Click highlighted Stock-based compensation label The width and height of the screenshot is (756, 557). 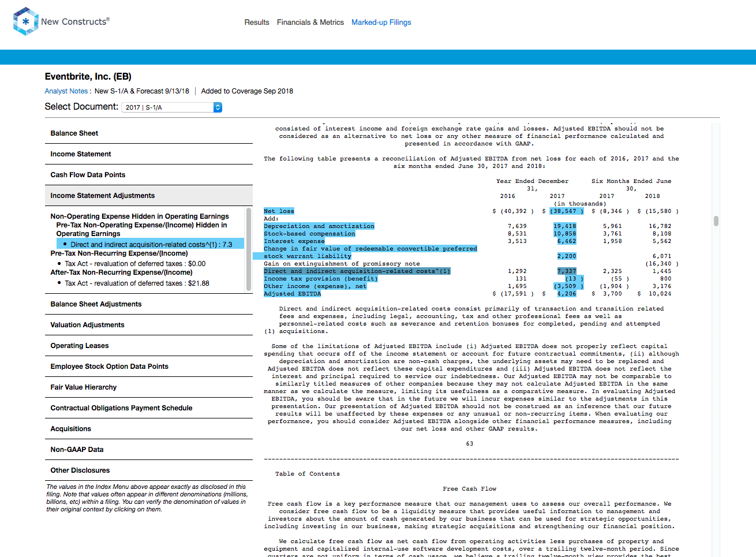[309, 234]
